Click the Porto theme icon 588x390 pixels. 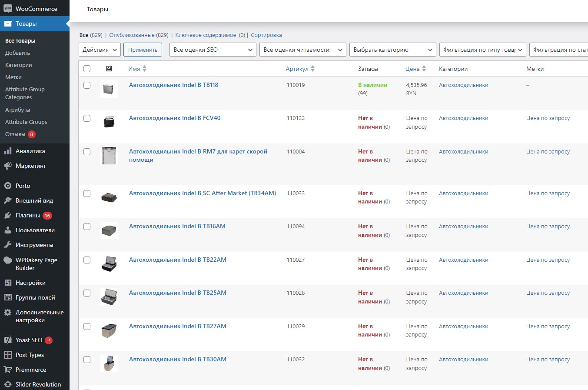pos(8,186)
